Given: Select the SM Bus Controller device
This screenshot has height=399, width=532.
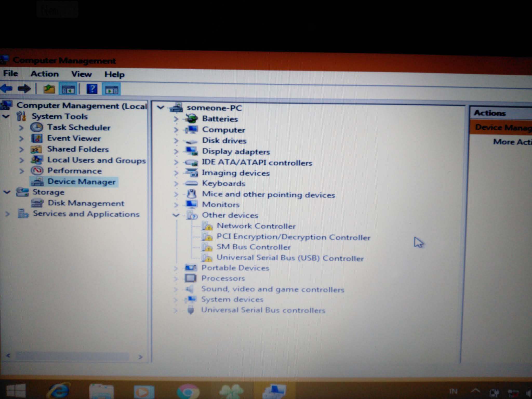Looking at the screenshot, I should click(253, 247).
